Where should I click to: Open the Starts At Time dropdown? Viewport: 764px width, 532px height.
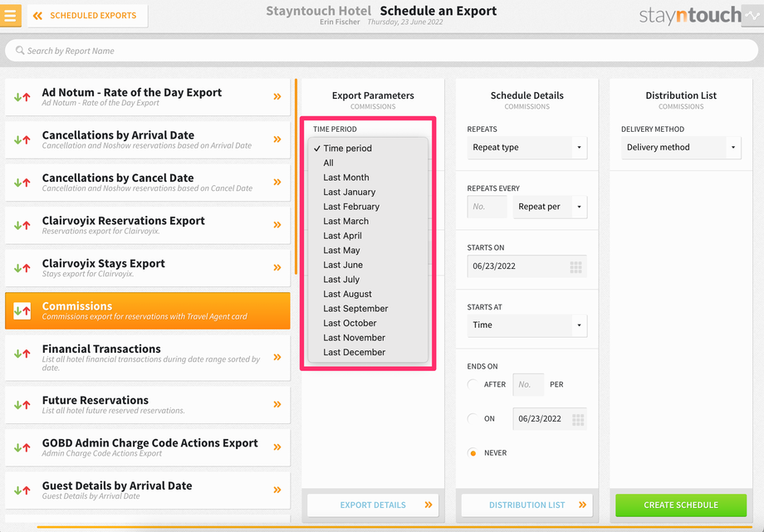(526, 325)
